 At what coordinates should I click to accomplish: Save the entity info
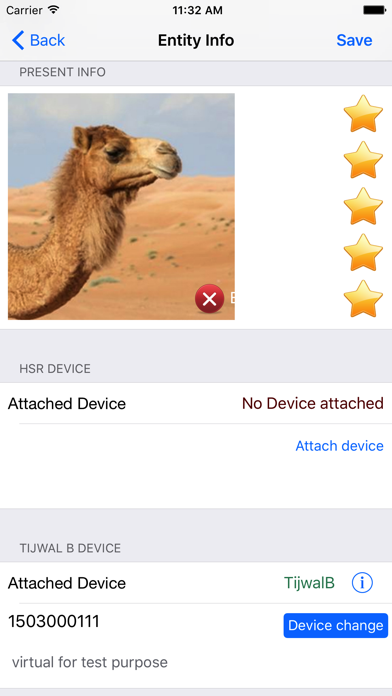click(x=354, y=40)
